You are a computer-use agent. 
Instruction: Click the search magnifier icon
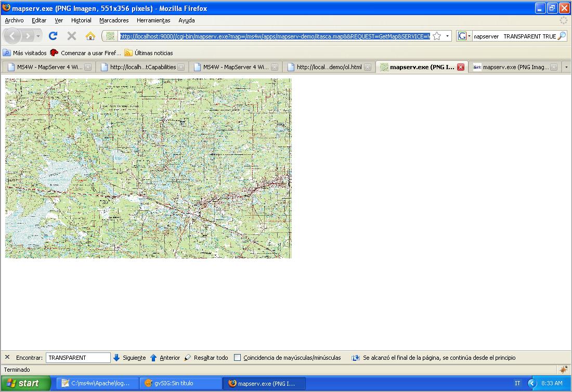point(562,36)
